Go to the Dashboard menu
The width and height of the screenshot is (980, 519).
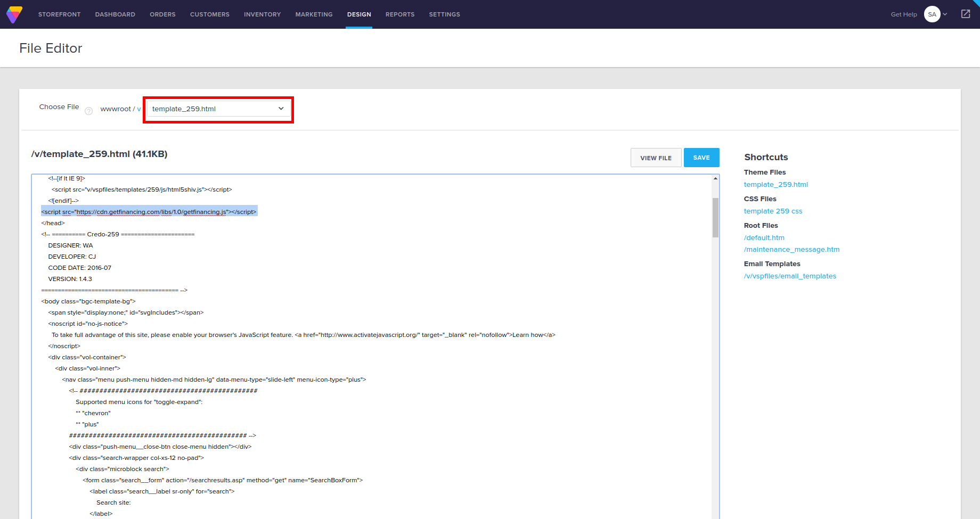click(115, 14)
